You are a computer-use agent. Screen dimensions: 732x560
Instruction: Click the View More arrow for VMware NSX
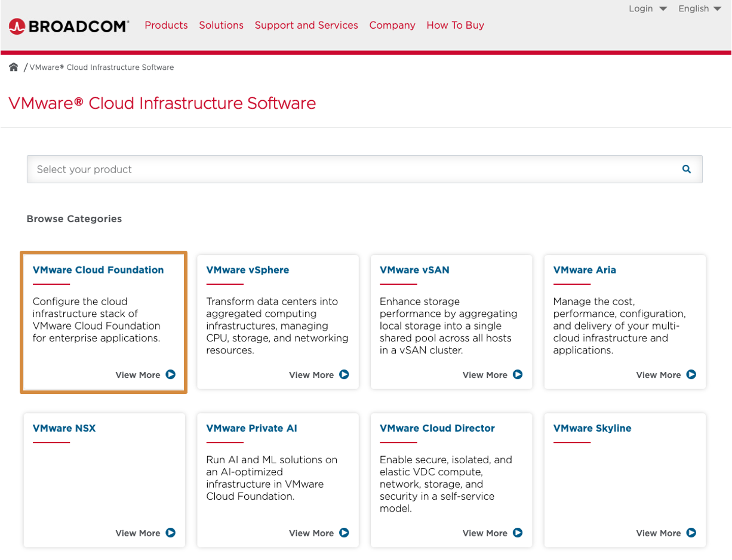[171, 533]
